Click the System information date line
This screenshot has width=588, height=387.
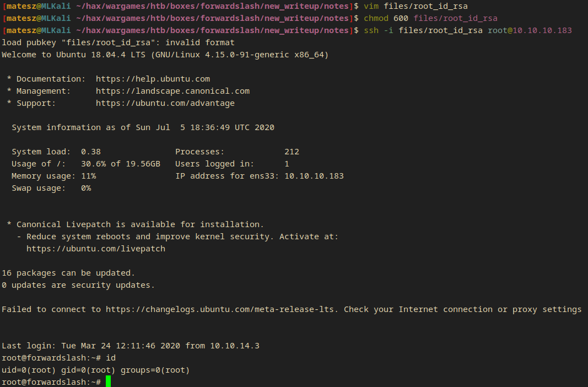coord(143,127)
